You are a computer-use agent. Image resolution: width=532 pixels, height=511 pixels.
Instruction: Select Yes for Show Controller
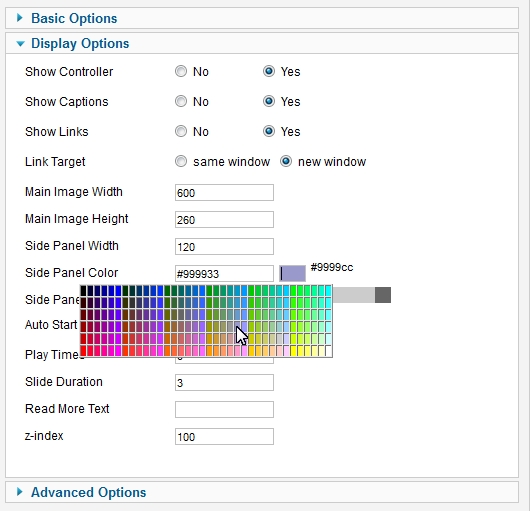(x=269, y=71)
